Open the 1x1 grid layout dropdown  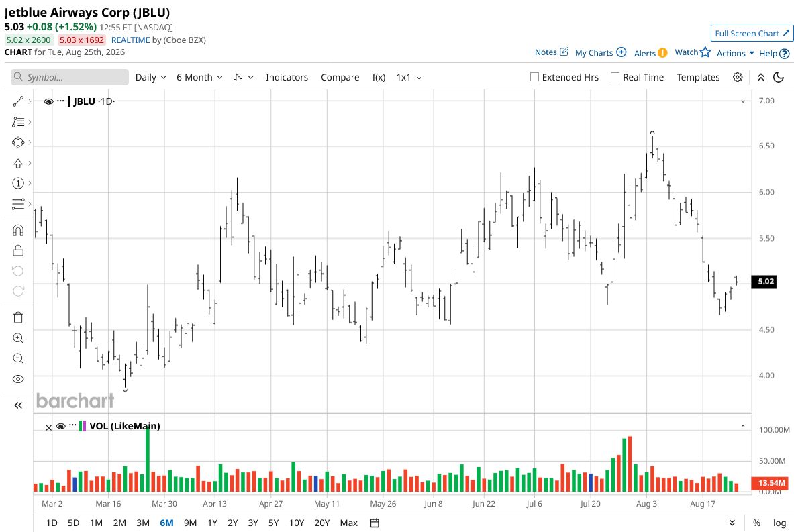click(x=409, y=77)
